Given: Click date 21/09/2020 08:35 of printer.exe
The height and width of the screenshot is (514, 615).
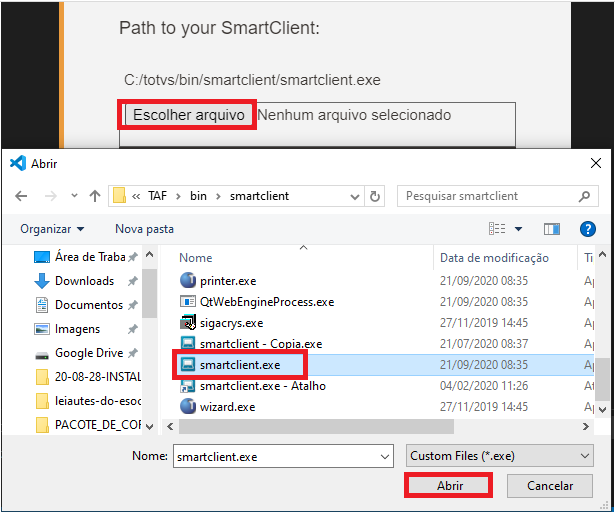Looking at the screenshot, I should pyautogui.click(x=484, y=281).
